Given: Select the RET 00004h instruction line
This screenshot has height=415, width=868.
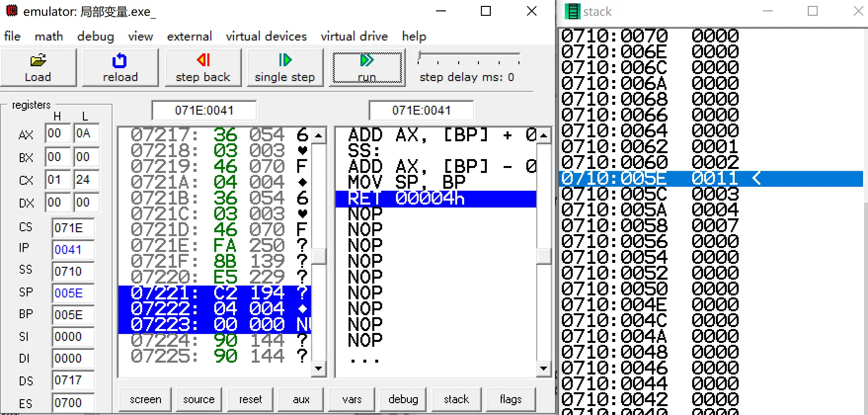Looking at the screenshot, I should click(436, 199).
